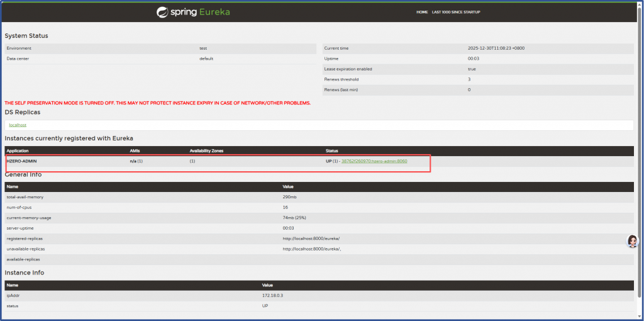Click the registered-replicas URL value
This screenshot has height=321, width=644.
pyautogui.click(x=311, y=239)
